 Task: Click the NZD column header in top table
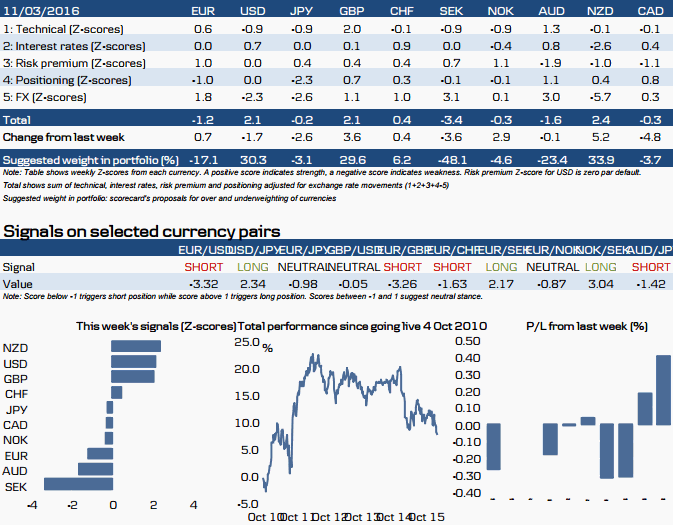[598, 10]
